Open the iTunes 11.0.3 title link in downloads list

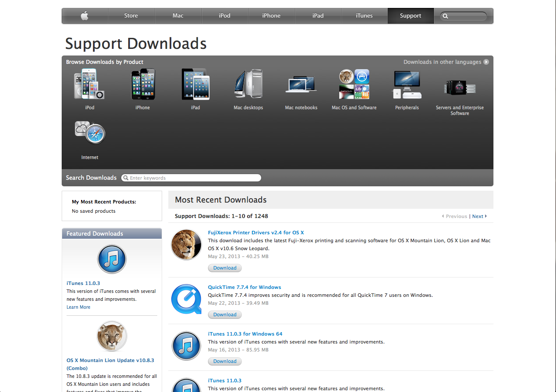[225, 381]
